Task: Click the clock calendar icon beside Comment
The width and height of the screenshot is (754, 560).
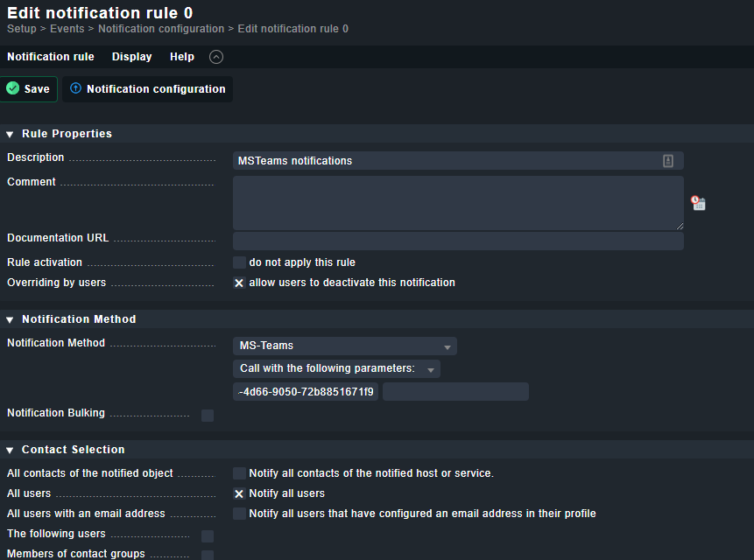Action: click(698, 203)
